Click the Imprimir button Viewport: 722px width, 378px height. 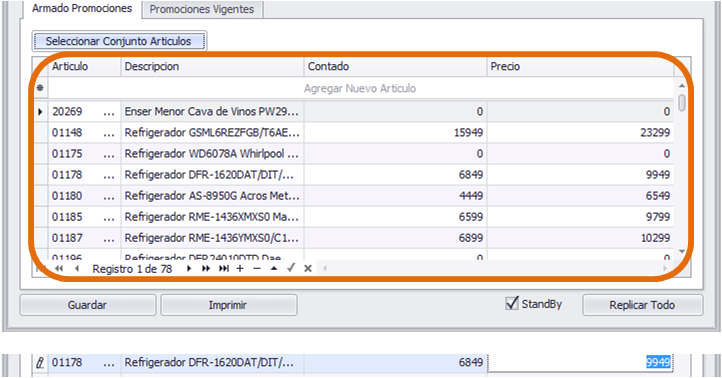[228, 305]
